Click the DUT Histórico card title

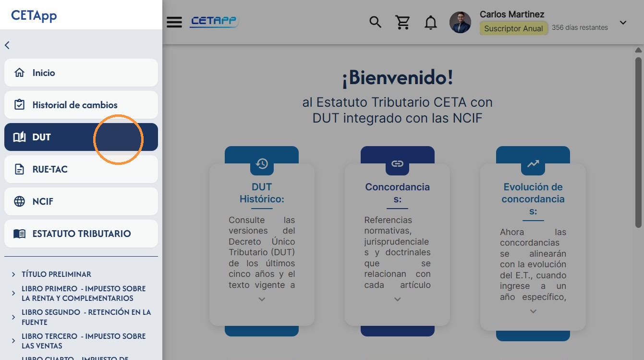[x=262, y=193]
